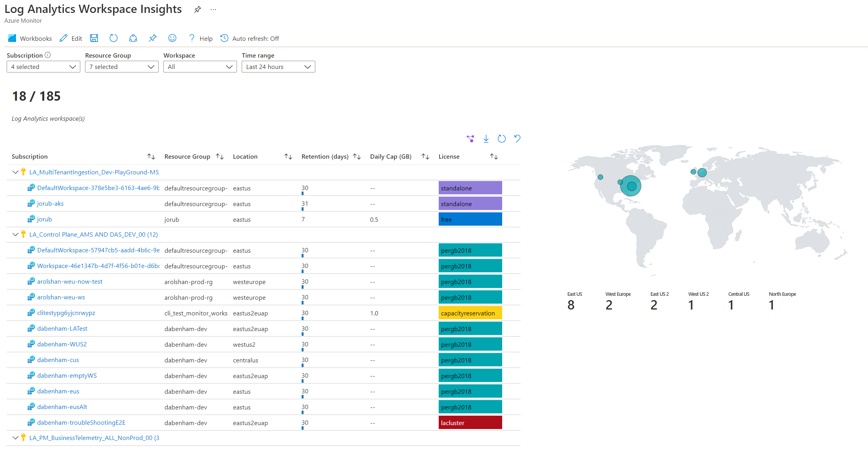868x449 pixels.
Task: Collapse LA_Control_Plane_AMS AND DAS_DEV_00 group
Action: (15, 234)
